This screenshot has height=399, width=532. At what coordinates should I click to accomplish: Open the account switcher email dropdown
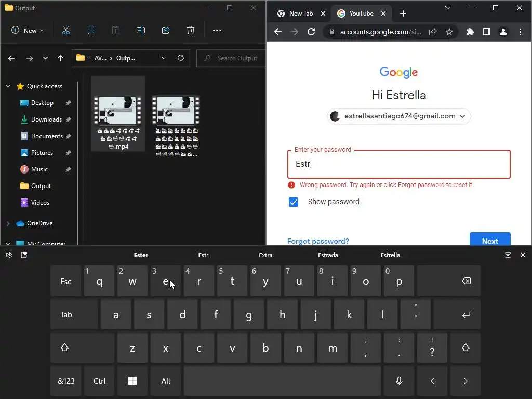click(398, 116)
